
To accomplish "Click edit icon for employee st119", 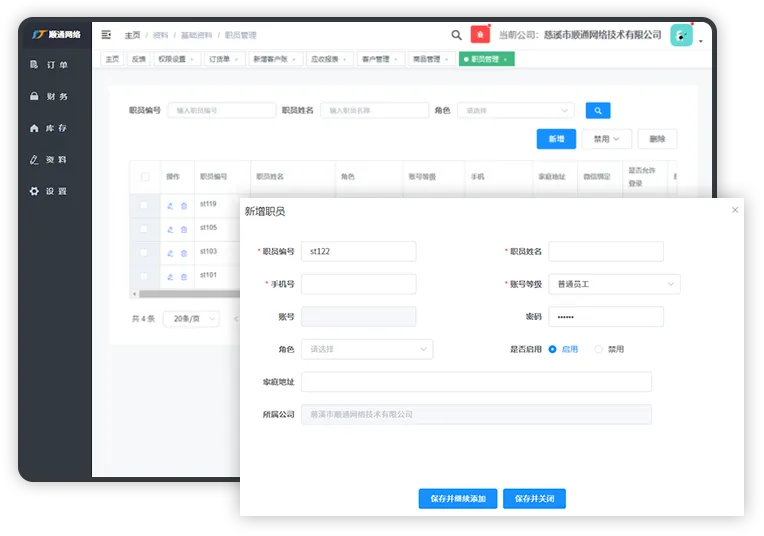I will coord(170,205).
